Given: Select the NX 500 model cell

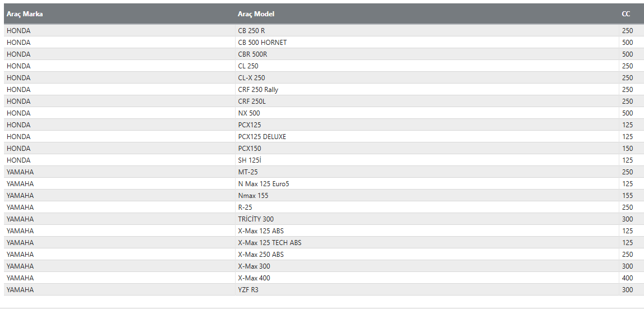Looking at the screenshot, I should (x=249, y=113).
